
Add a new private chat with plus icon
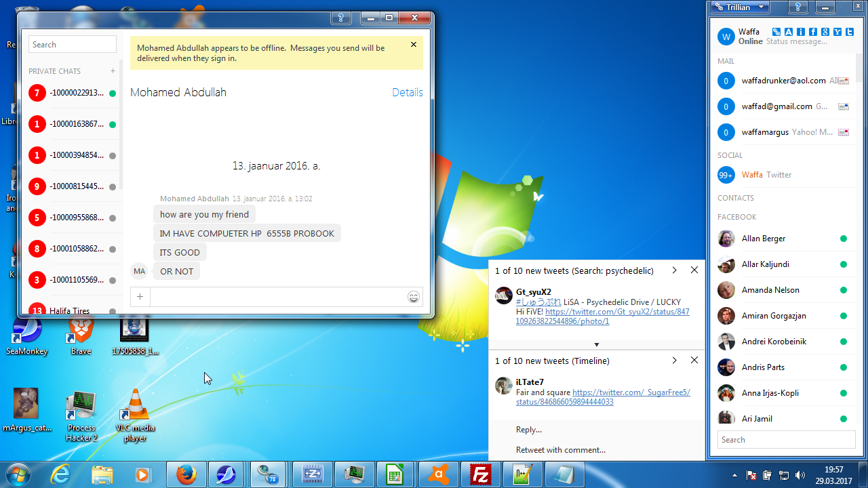pyautogui.click(x=113, y=71)
